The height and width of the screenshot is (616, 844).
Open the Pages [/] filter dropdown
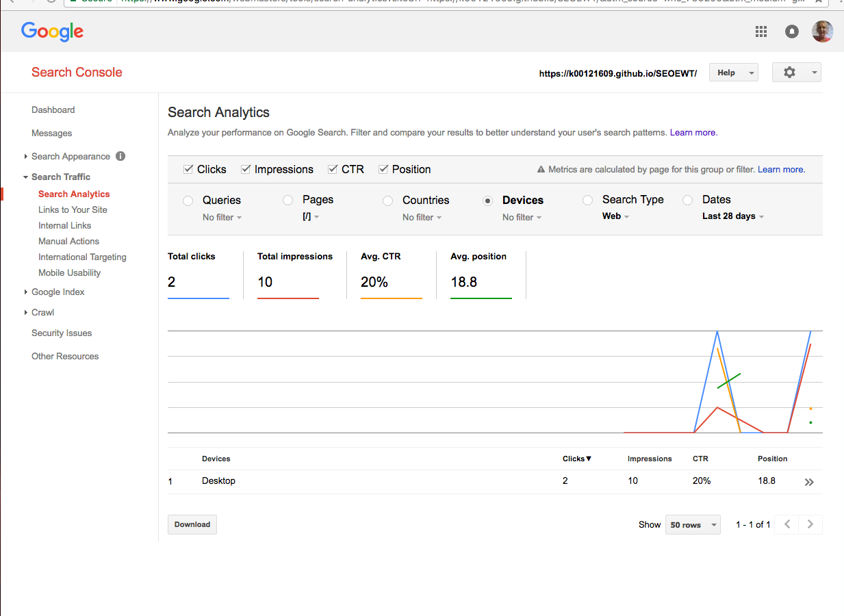pos(311,216)
